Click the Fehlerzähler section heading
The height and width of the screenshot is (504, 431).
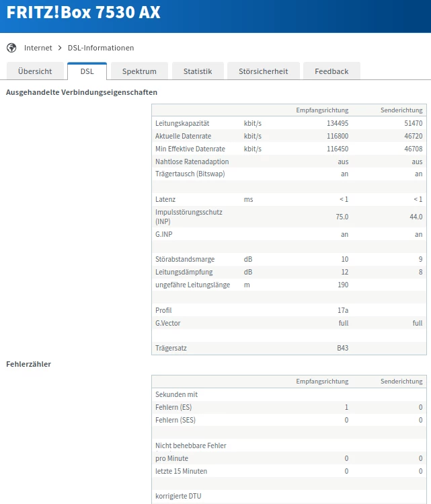tap(29, 364)
